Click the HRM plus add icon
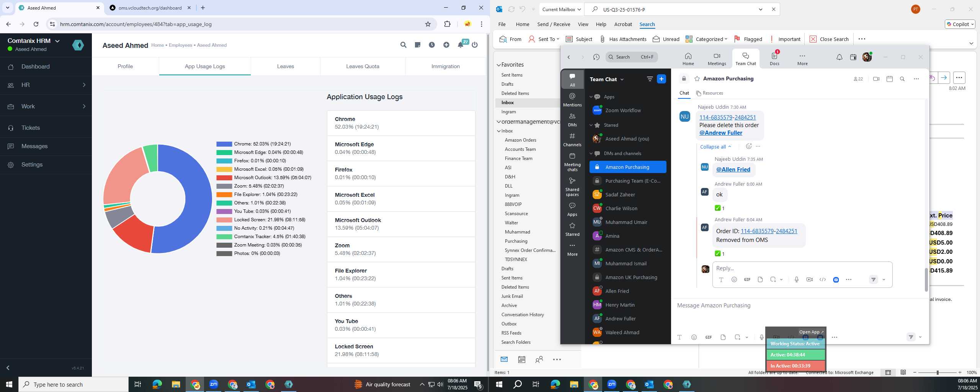 [x=446, y=45]
